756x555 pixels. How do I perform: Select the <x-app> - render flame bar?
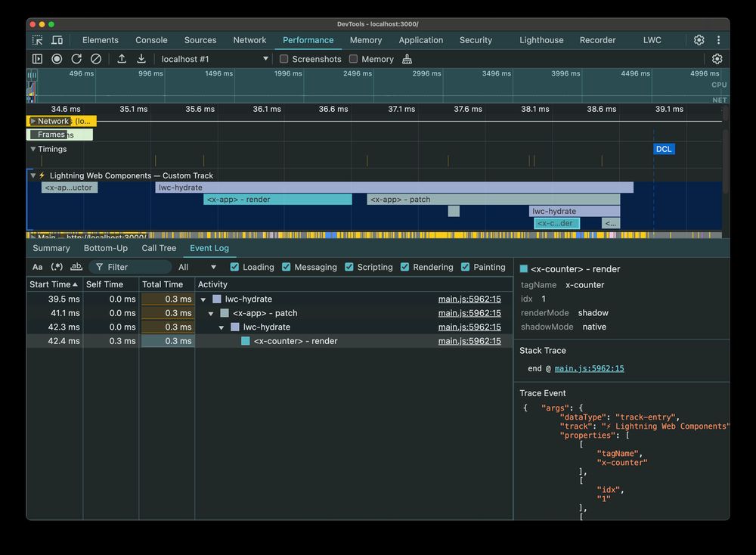coord(277,199)
